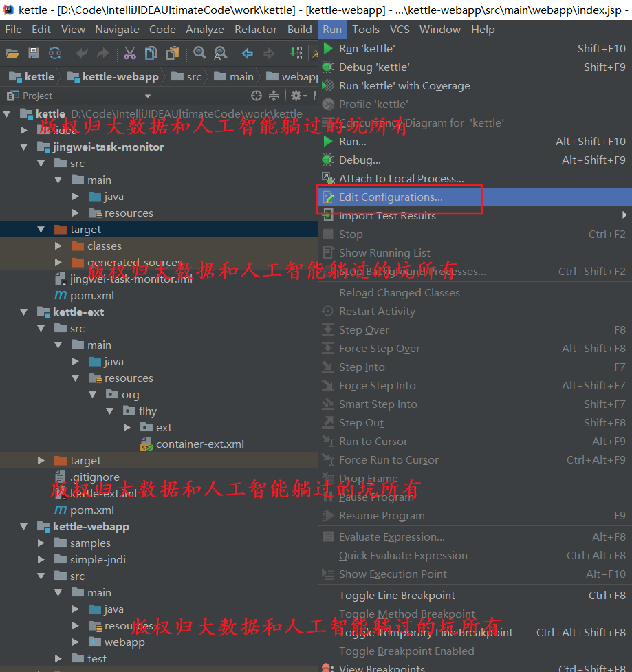Open the File menu

[13, 29]
